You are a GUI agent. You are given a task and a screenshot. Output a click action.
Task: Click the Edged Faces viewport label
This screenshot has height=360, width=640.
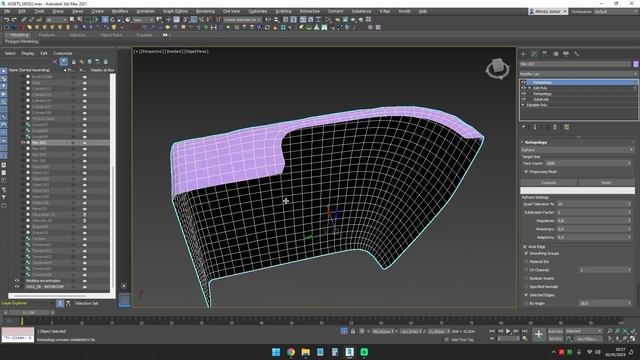196,51
